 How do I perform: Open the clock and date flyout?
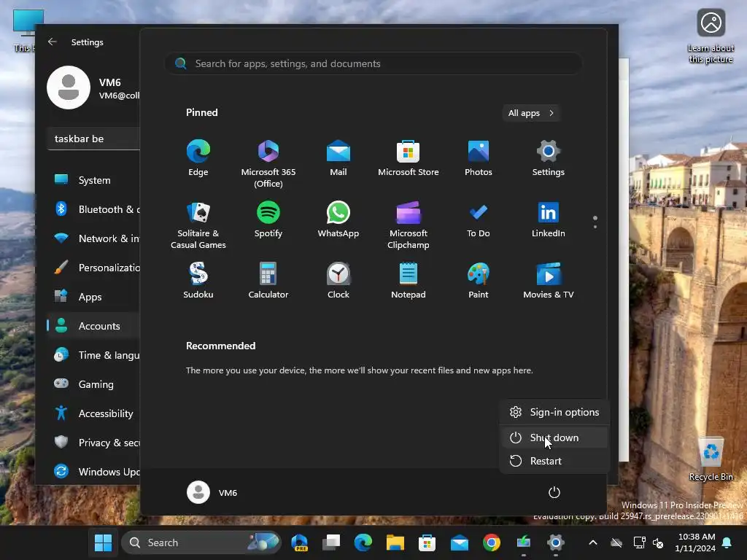(x=695, y=542)
